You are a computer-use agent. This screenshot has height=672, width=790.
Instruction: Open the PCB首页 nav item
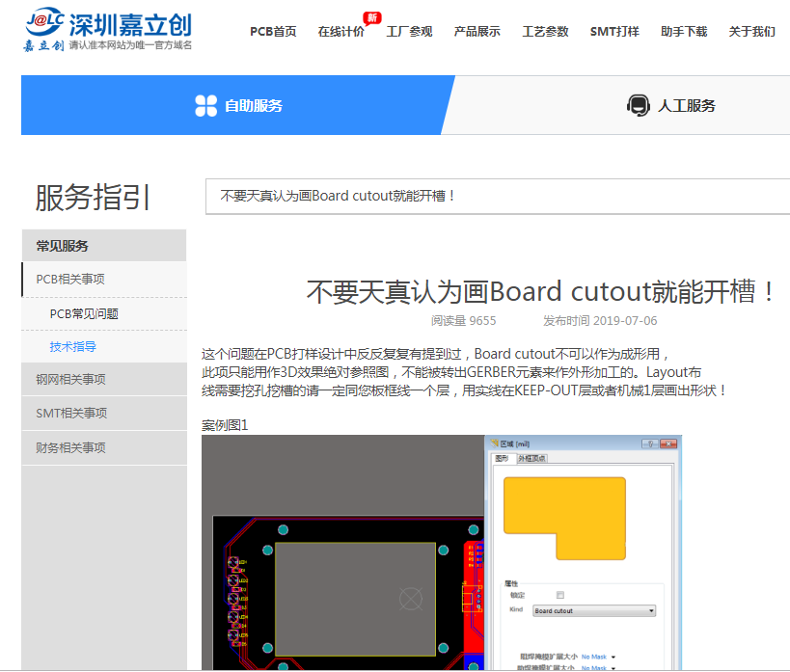click(273, 32)
